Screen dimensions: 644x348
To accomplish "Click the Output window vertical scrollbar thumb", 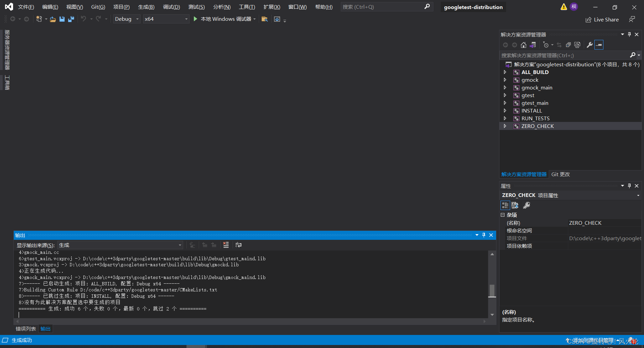I will point(492,291).
